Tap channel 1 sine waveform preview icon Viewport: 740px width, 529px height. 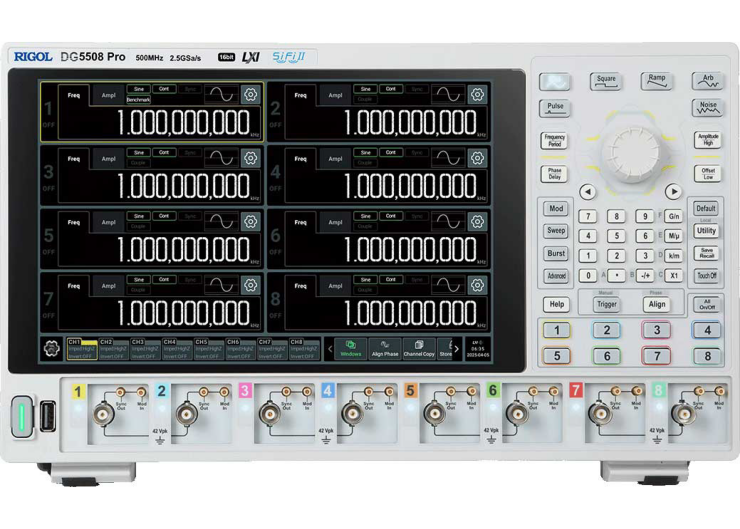click(221, 95)
